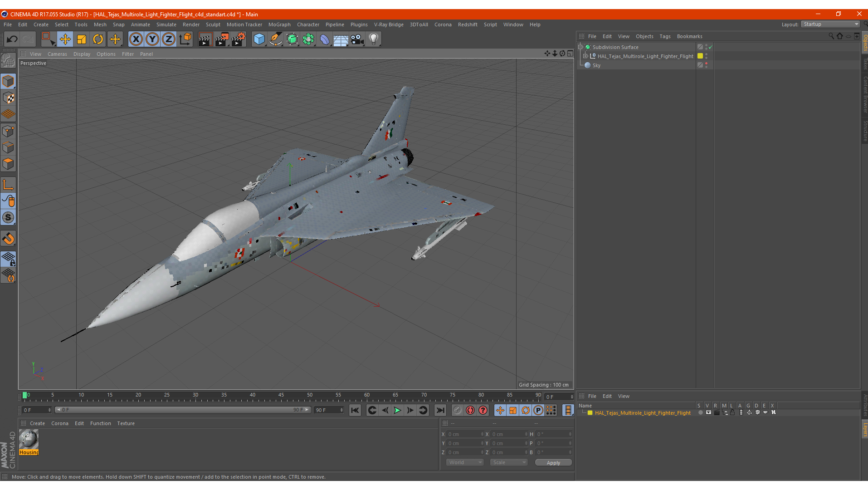Toggle Sky object visibility dots
Screen dimensions: 868x490
[x=706, y=65]
